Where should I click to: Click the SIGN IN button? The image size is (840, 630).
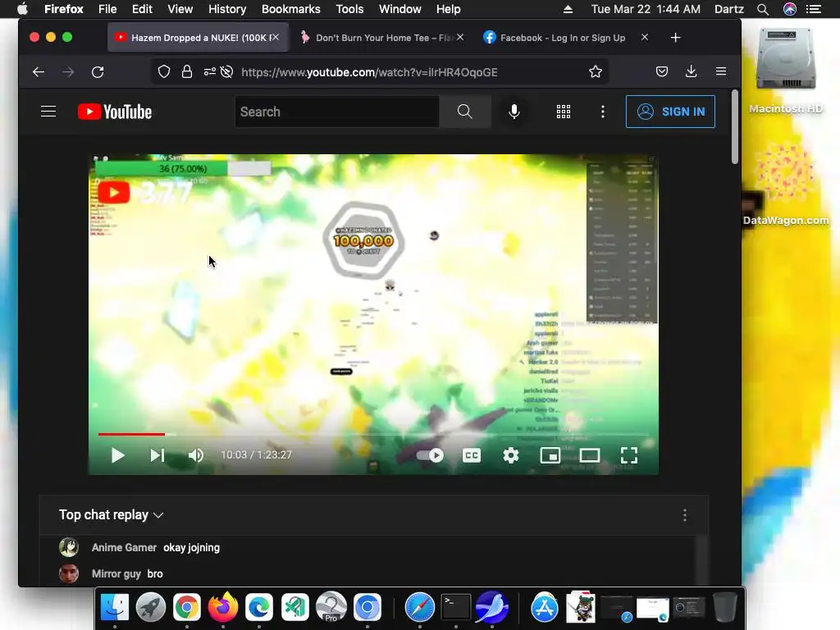[x=670, y=112]
